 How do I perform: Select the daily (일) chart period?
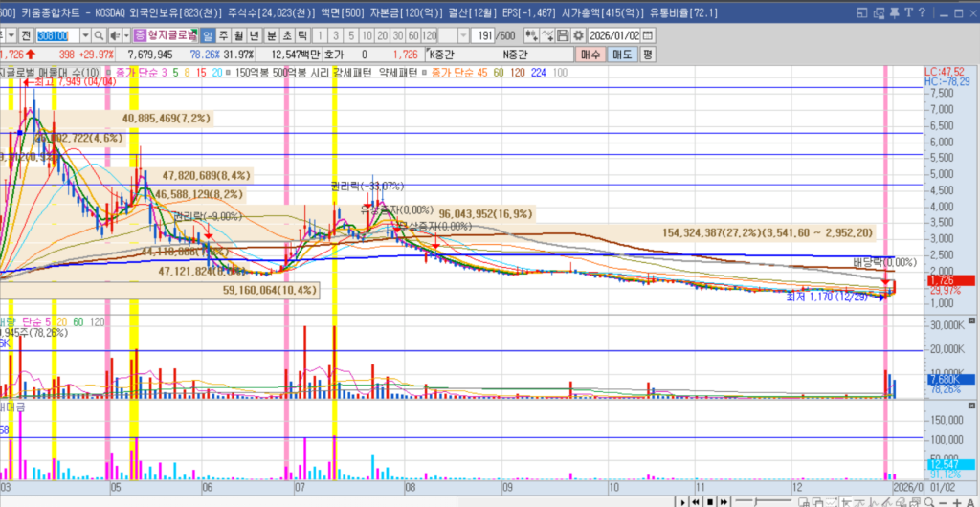tap(207, 35)
